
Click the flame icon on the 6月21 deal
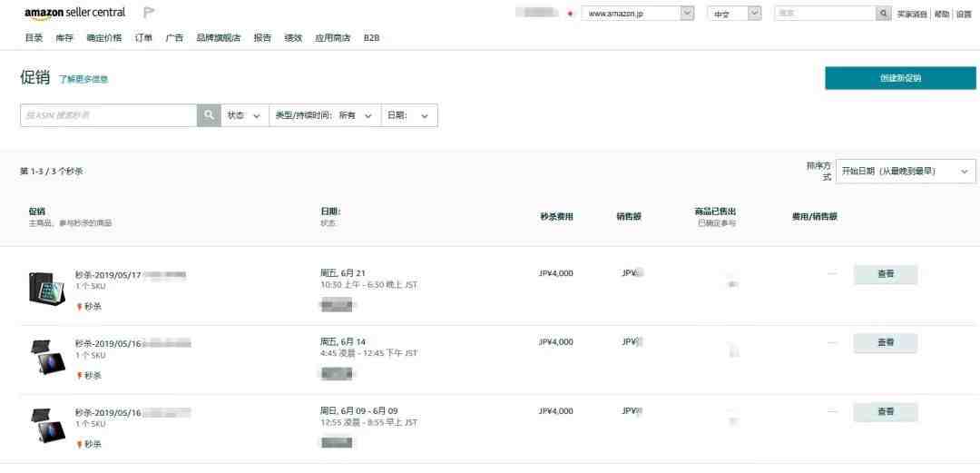79,307
